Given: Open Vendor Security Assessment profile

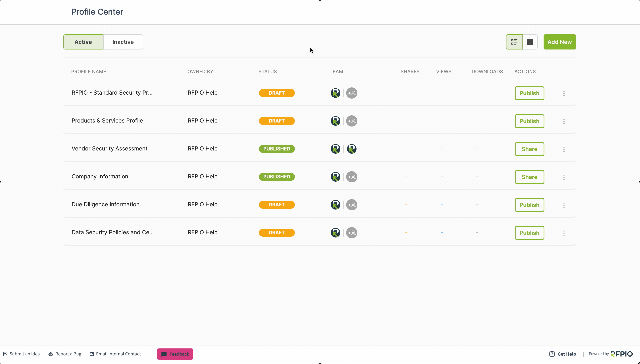Looking at the screenshot, I should coord(110,148).
